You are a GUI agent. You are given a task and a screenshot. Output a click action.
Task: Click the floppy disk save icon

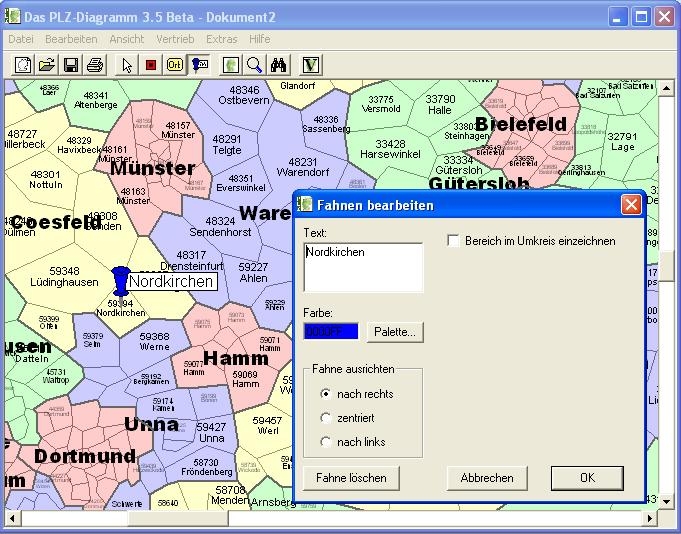71,65
